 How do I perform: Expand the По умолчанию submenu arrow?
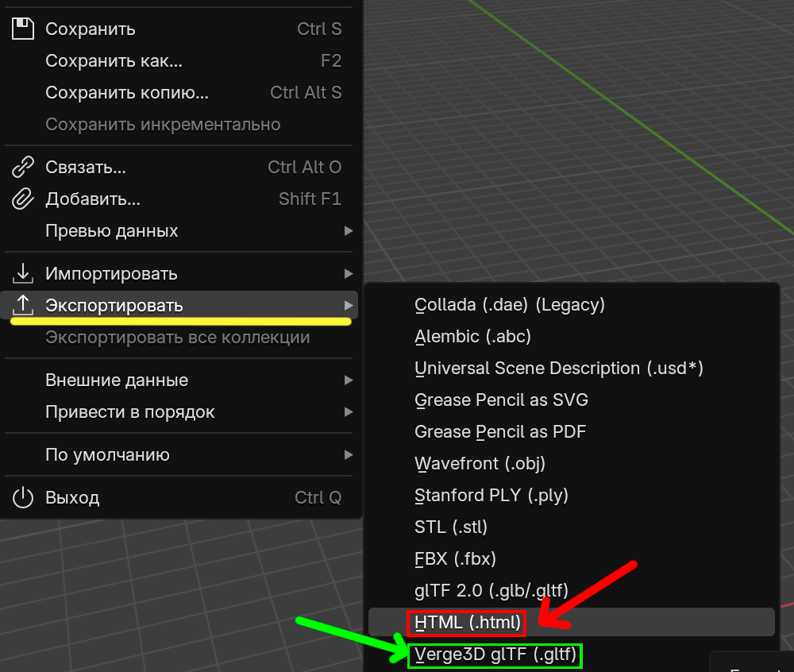[349, 455]
